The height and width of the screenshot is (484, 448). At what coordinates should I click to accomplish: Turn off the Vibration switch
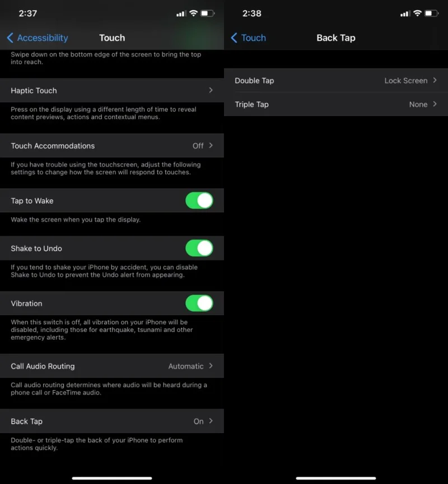pos(199,303)
